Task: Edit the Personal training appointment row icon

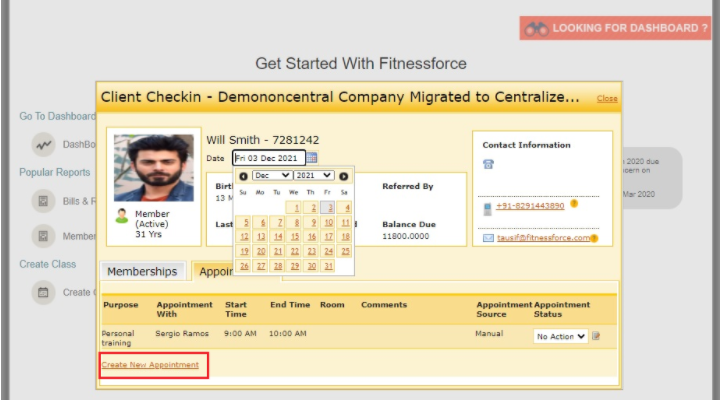Action: click(x=596, y=336)
